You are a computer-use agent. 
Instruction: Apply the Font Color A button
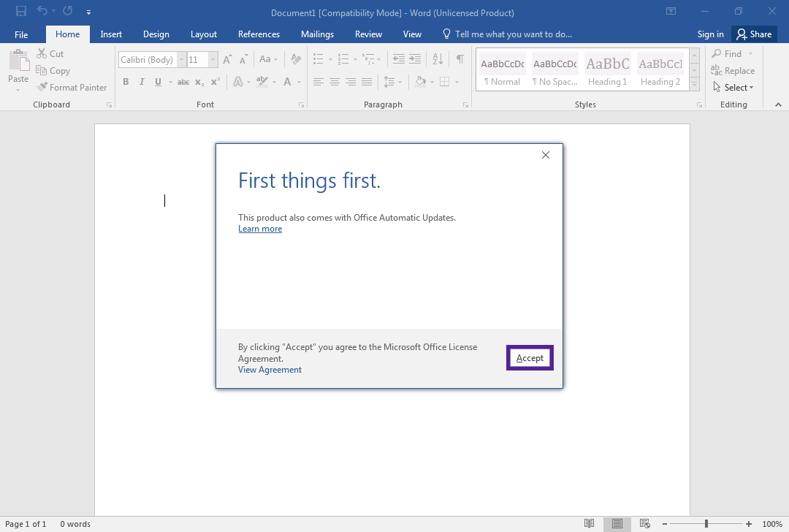pyautogui.click(x=287, y=82)
